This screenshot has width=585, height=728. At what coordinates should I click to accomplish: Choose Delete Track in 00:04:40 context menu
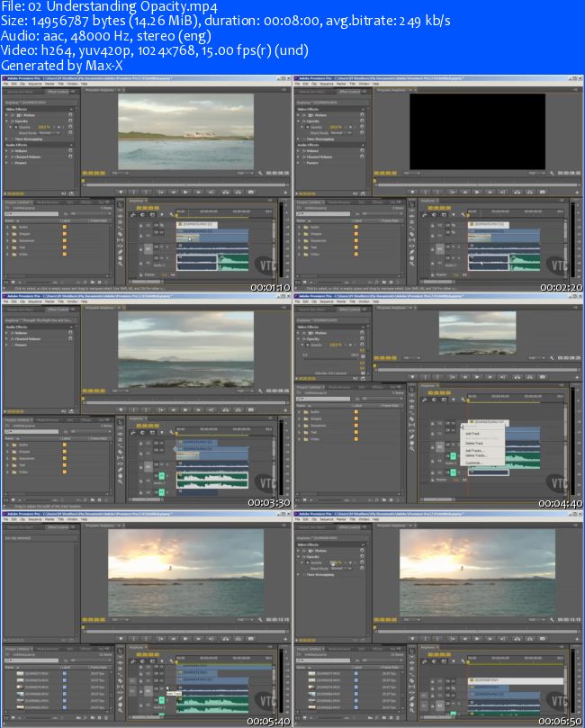coord(474,444)
